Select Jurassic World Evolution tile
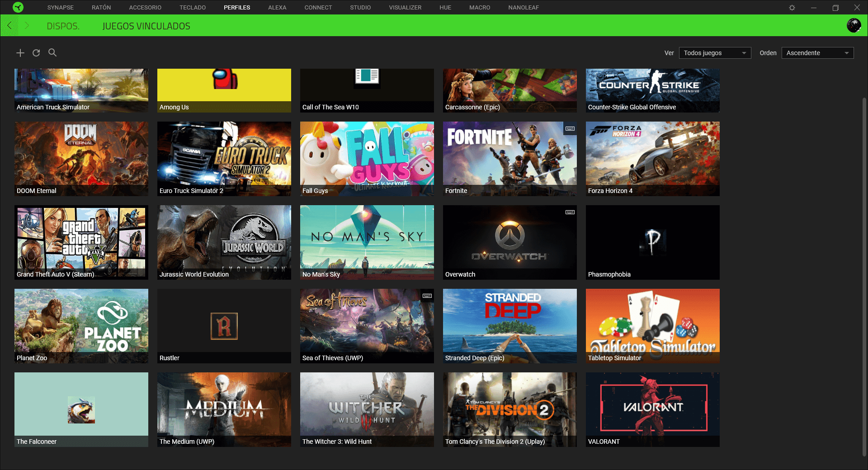Screen dimensions: 868x470 coord(224,242)
